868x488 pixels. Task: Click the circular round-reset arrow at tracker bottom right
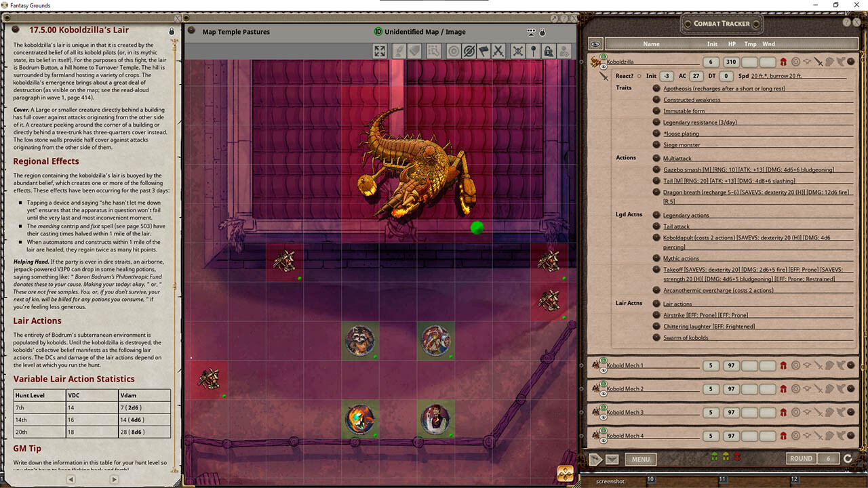coord(847,457)
